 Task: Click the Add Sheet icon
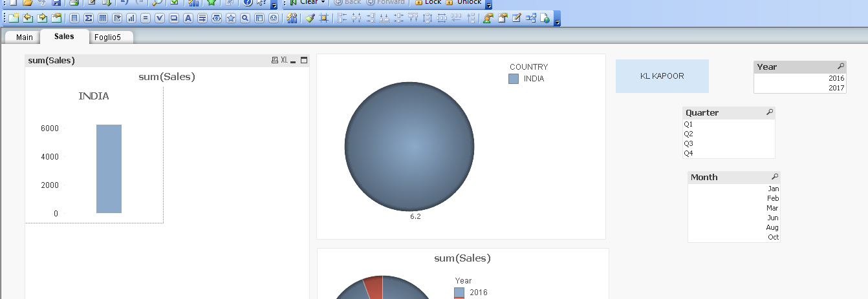[x=14, y=18]
